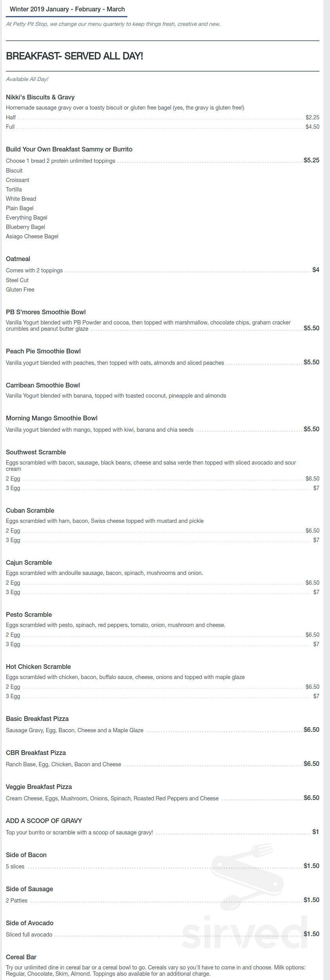330x980 pixels.
Task: Select Carribean Smoothie Bowl heading
Action: coord(43,385)
